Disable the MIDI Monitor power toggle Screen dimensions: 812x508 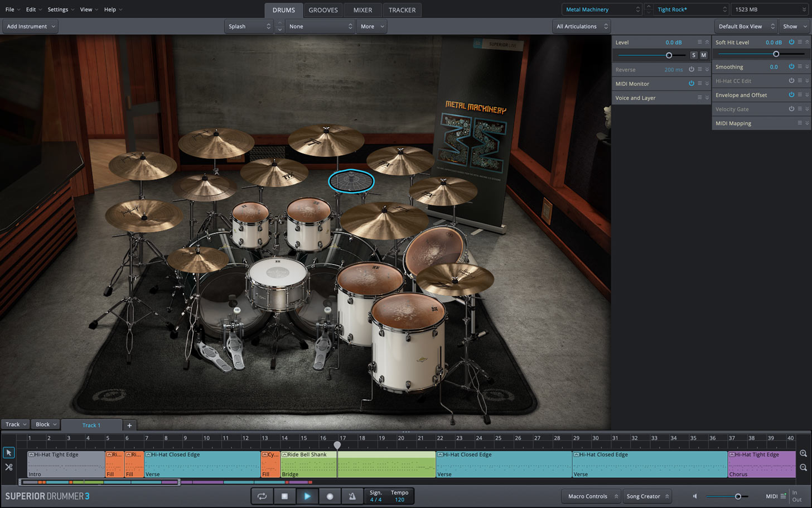[x=691, y=83]
